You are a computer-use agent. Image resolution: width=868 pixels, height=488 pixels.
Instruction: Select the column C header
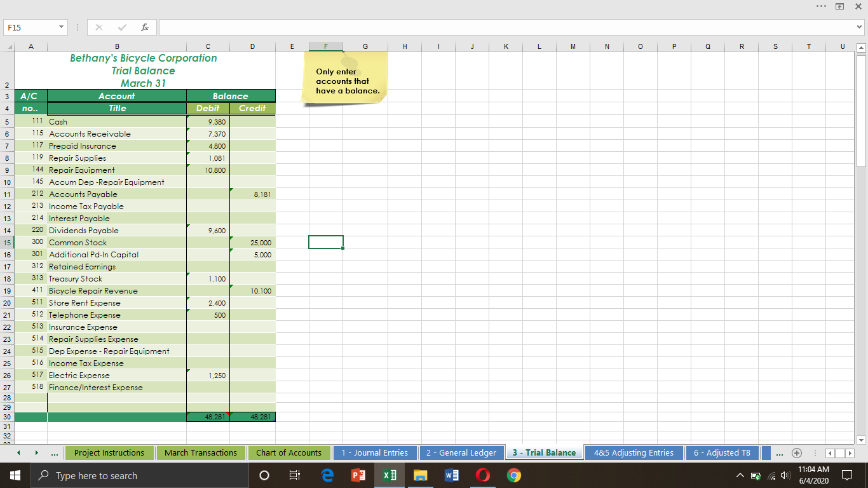pyautogui.click(x=208, y=46)
